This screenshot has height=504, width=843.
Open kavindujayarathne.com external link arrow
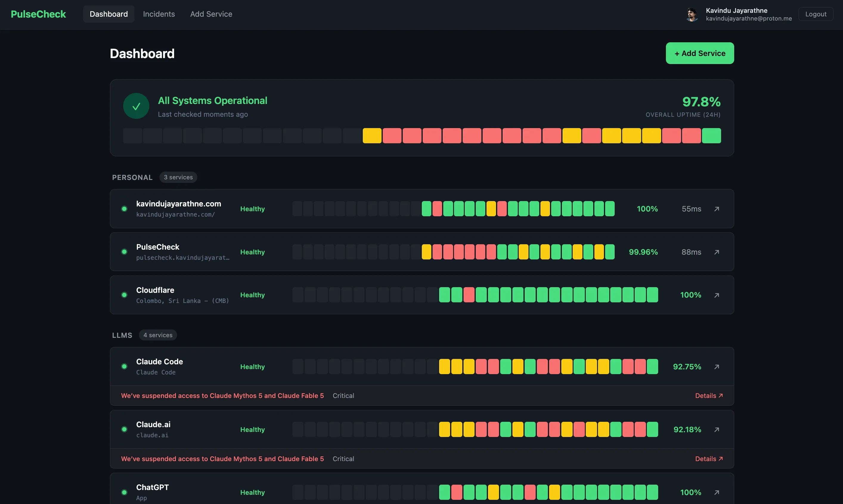pos(717,209)
